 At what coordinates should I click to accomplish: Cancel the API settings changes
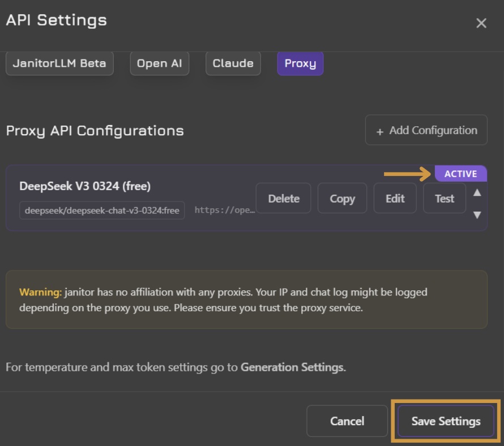[x=347, y=421]
